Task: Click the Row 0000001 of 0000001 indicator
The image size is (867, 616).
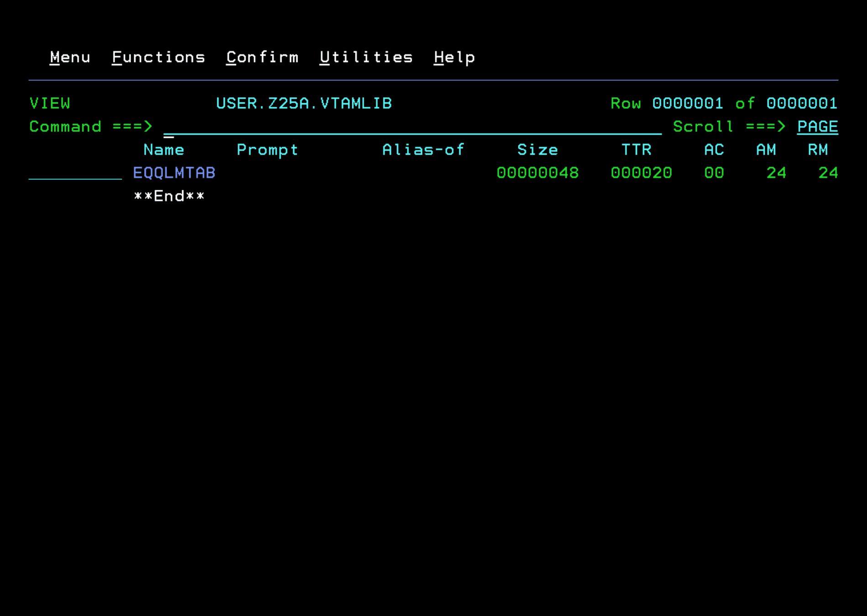Action: click(x=723, y=104)
